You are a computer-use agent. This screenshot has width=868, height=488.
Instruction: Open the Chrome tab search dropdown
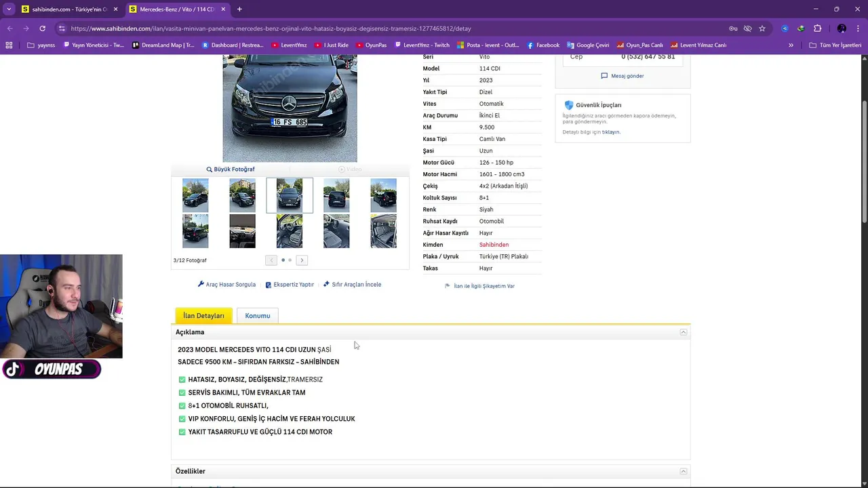tap(9, 9)
